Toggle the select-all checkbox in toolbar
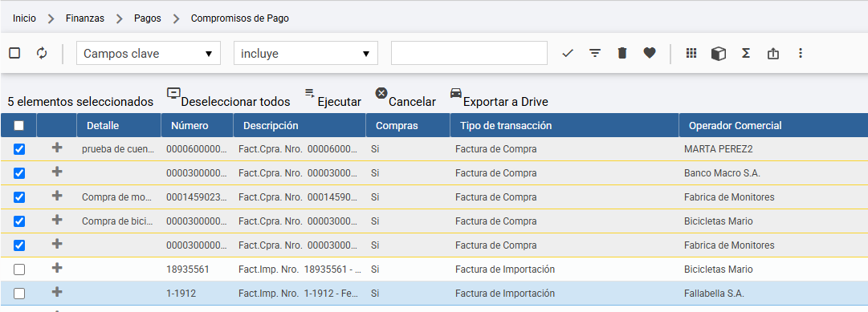This screenshot has height=312, width=868. 14,53
